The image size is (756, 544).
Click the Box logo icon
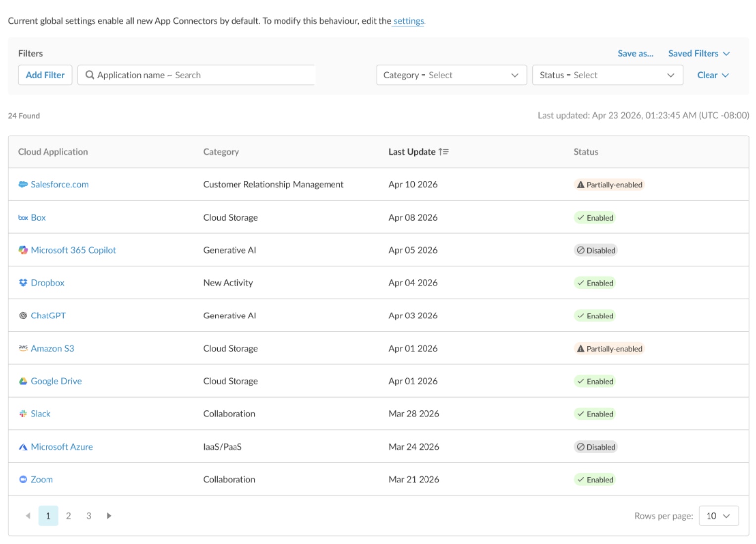coord(23,218)
